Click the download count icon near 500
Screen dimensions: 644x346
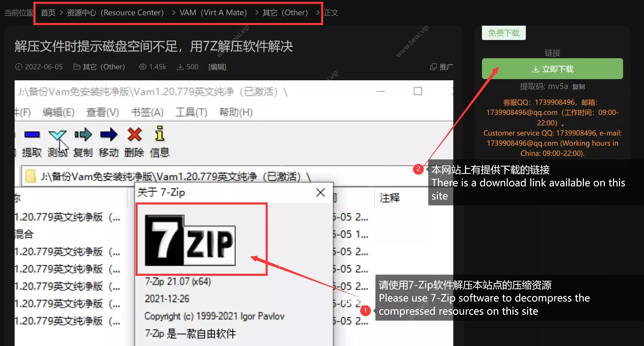coord(180,67)
